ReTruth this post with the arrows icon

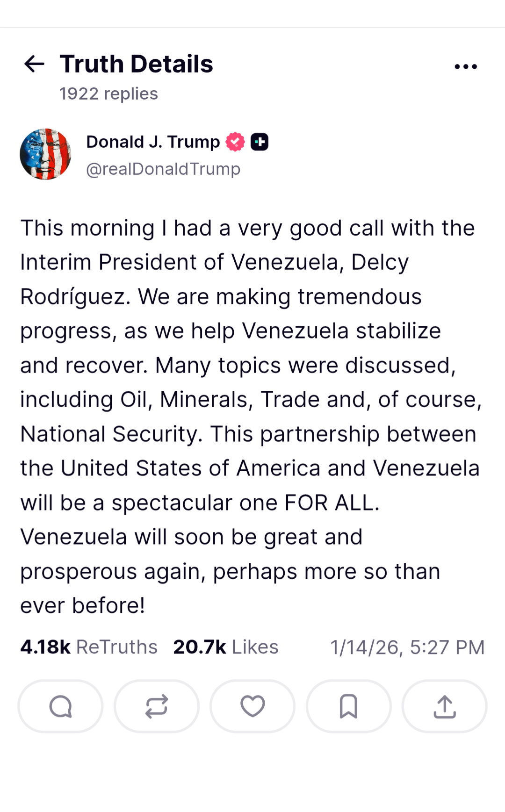point(157,706)
